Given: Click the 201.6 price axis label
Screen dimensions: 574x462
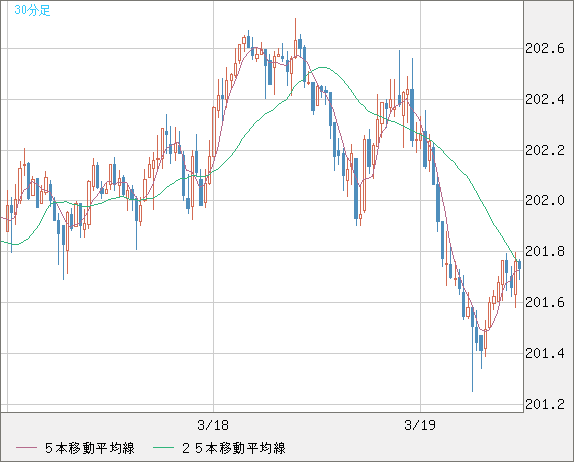Looking at the screenshot, I should 545,302.
